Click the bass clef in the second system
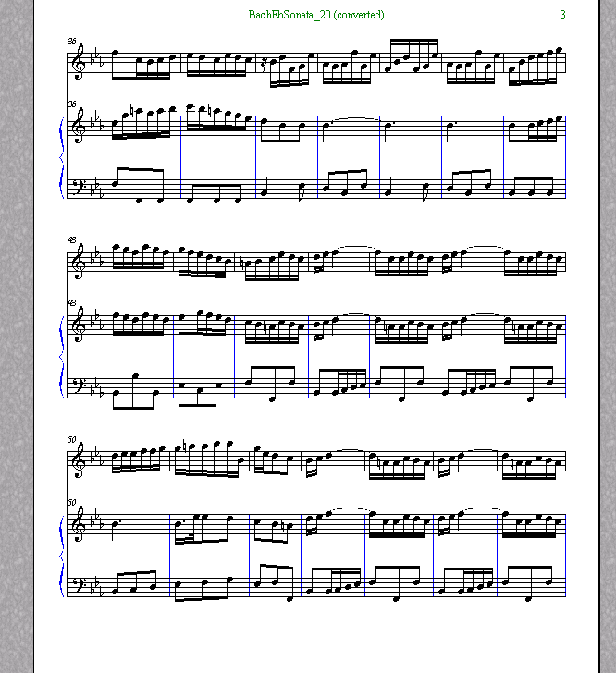 tap(79, 386)
